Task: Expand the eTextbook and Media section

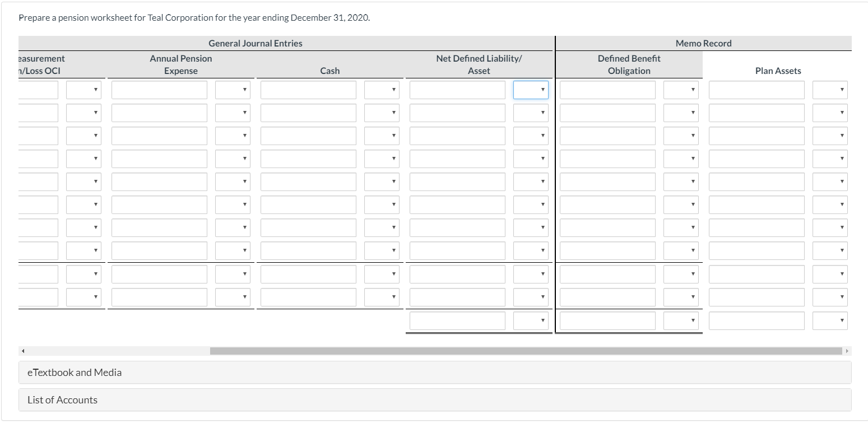Action: pos(75,372)
